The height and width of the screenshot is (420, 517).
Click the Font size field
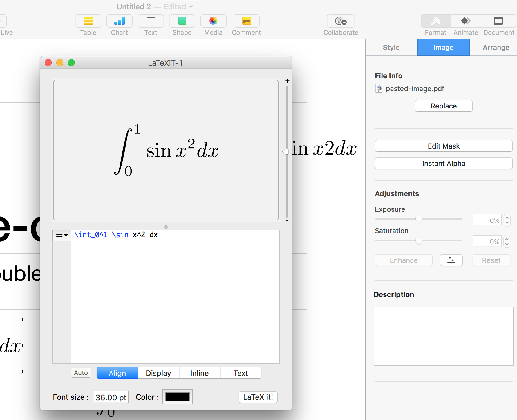coord(111,397)
